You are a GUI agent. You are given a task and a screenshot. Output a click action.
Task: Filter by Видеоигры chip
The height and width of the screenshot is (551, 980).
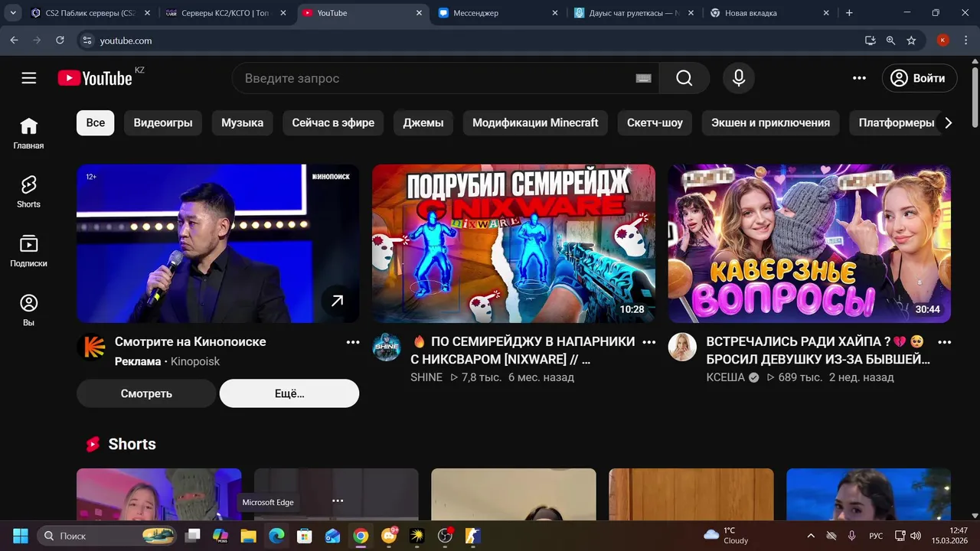[x=163, y=122]
